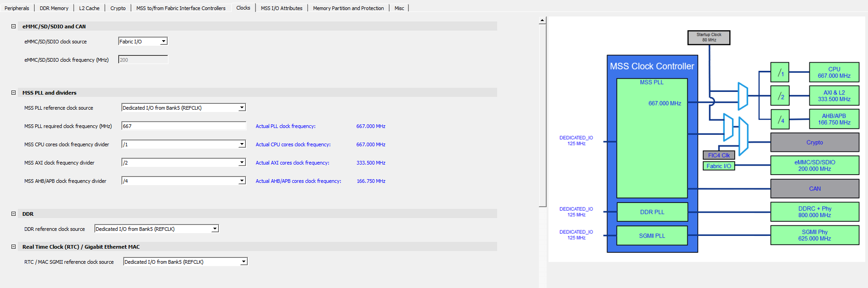
Task: Click the MSS PLL required clock frequency field
Action: [x=184, y=126]
